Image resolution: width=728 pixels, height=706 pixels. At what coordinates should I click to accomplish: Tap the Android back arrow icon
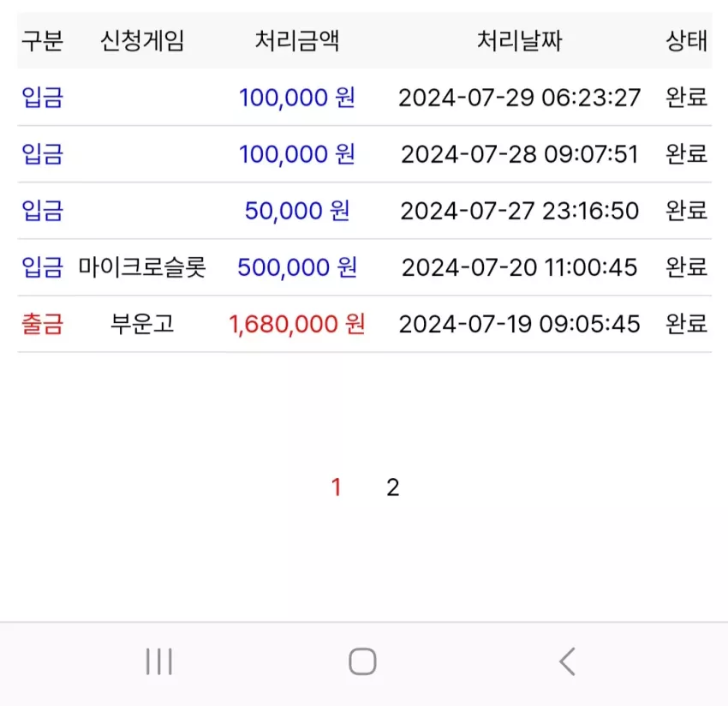click(567, 661)
